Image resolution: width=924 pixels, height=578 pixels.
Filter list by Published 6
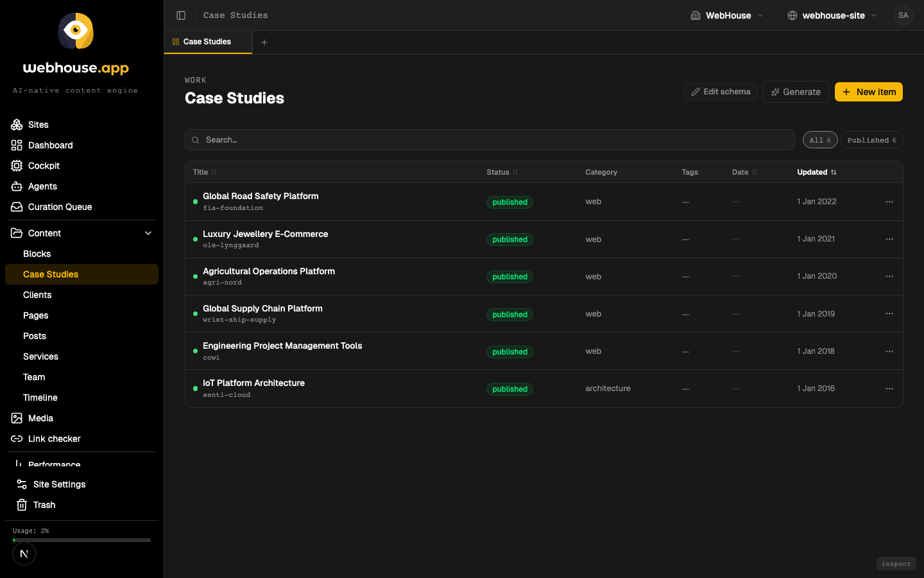click(871, 140)
